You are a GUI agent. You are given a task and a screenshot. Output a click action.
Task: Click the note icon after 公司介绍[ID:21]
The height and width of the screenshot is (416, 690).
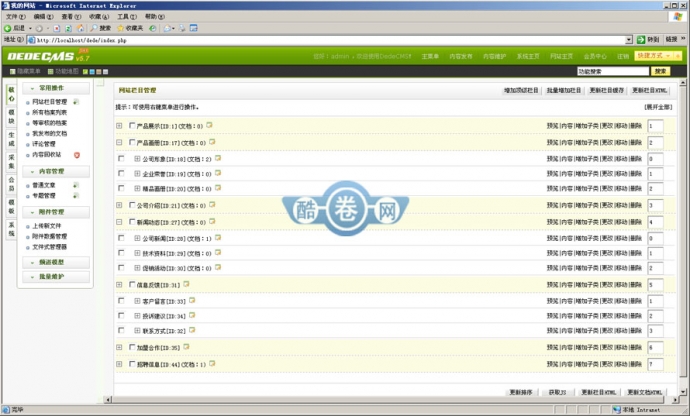(212, 205)
